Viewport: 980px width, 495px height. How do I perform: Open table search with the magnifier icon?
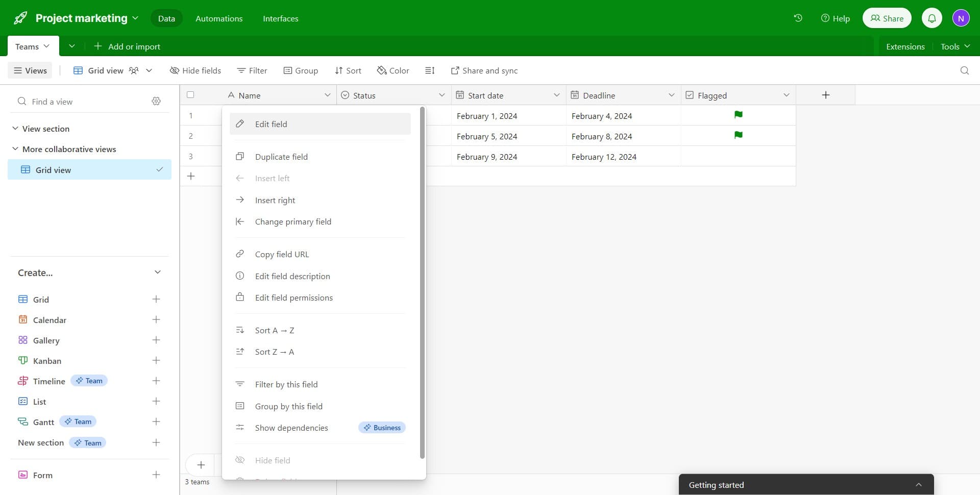964,70
